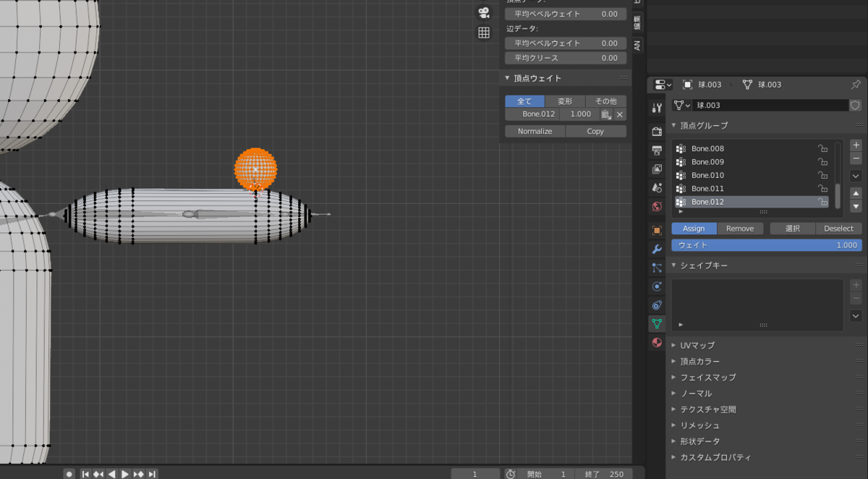This screenshot has height=479, width=868.
Task: Toggle fake user shield for 球.003 mesh
Action: (855, 105)
